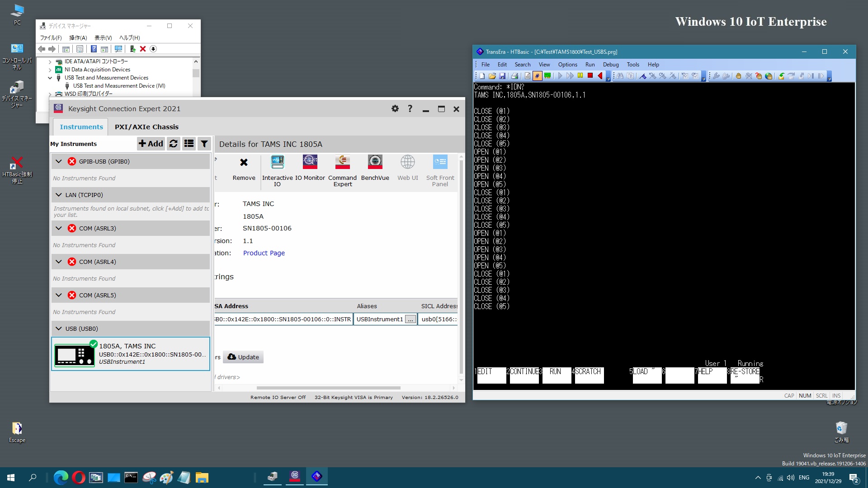This screenshot has width=868, height=488.
Task: Click the New file icon in HTBasic toolbar
Action: pos(482,76)
